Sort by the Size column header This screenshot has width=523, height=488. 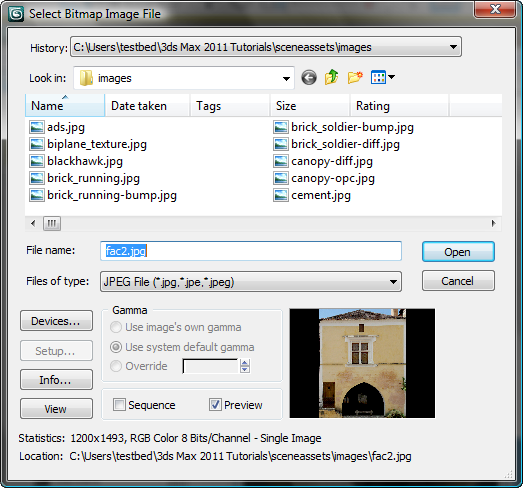(x=310, y=106)
